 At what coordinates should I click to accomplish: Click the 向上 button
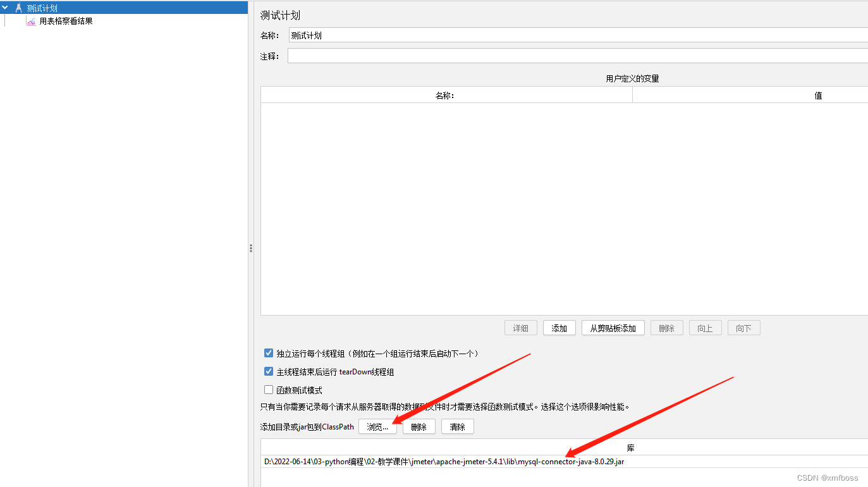pos(705,328)
